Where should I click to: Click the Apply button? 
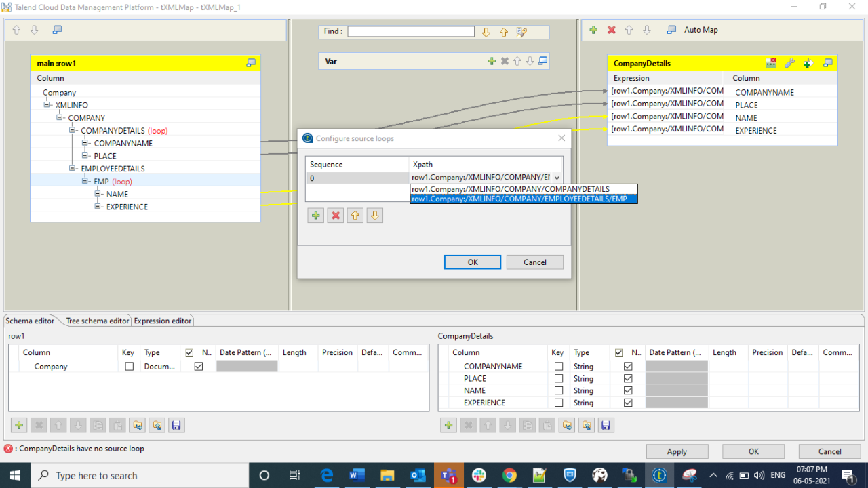click(x=677, y=451)
